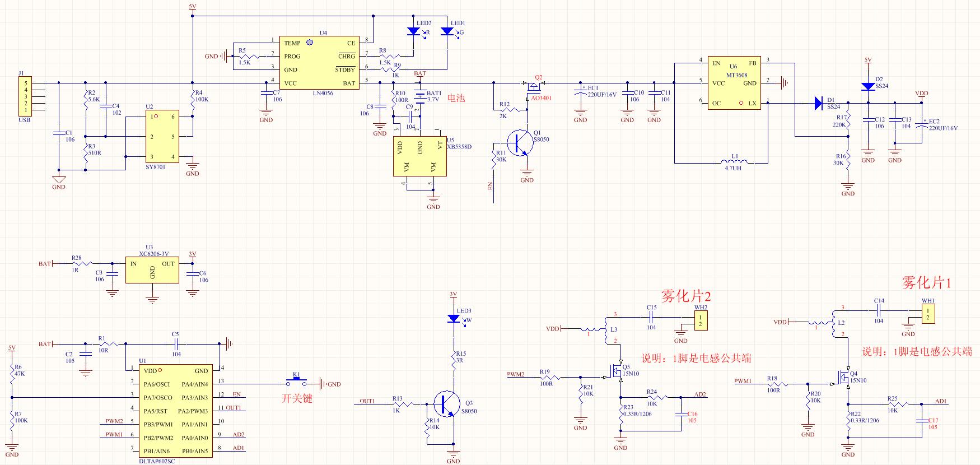Click the 'EN' net label below R11
The width and height of the screenshot is (980, 465).
[x=491, y=185]
